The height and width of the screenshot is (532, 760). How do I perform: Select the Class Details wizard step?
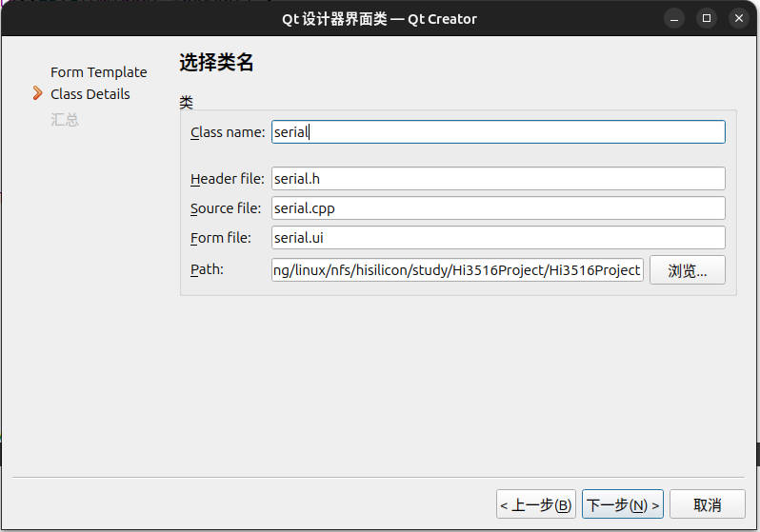pos(90,94)
